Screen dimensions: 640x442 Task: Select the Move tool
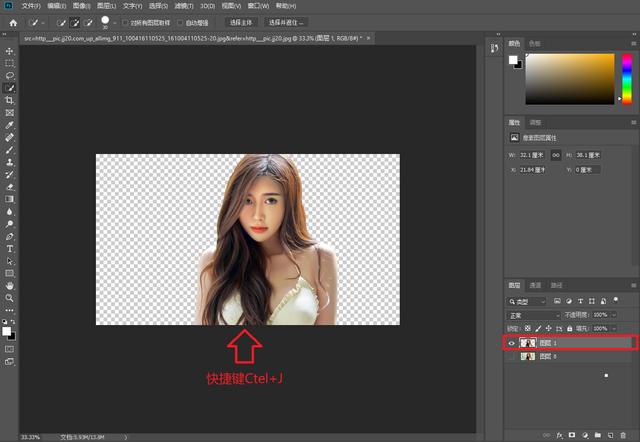click(10, 51)
